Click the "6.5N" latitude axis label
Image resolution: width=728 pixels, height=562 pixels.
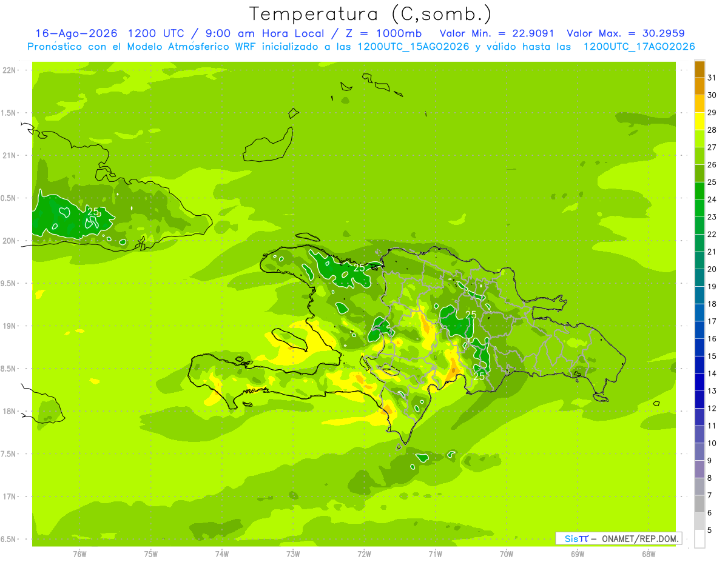[x=8, y=539]
